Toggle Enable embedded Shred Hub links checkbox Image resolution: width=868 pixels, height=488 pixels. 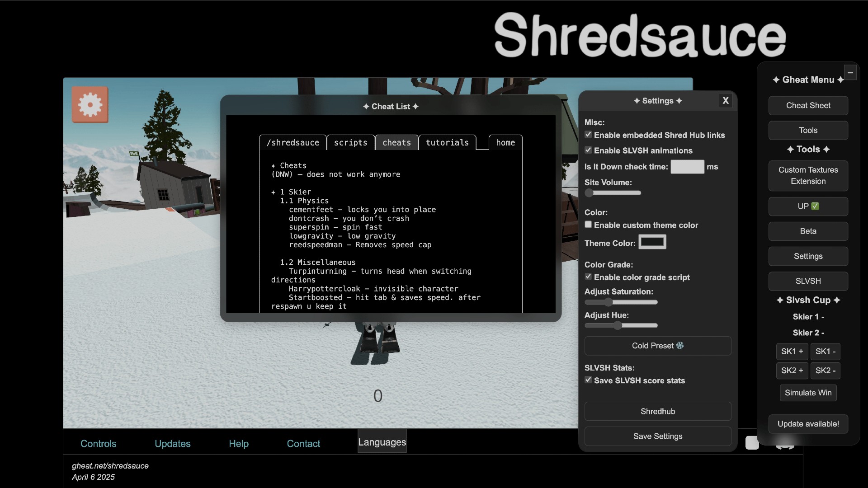(x=588, y=135)
